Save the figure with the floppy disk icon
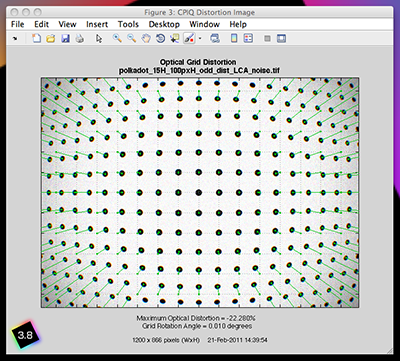This screenshot has width=400, height=361. (65, 39)
